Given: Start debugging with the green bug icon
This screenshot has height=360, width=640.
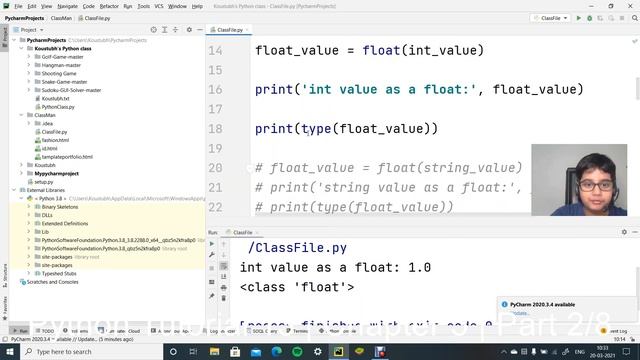Looking at the screenshot, I should click(589, 18).
